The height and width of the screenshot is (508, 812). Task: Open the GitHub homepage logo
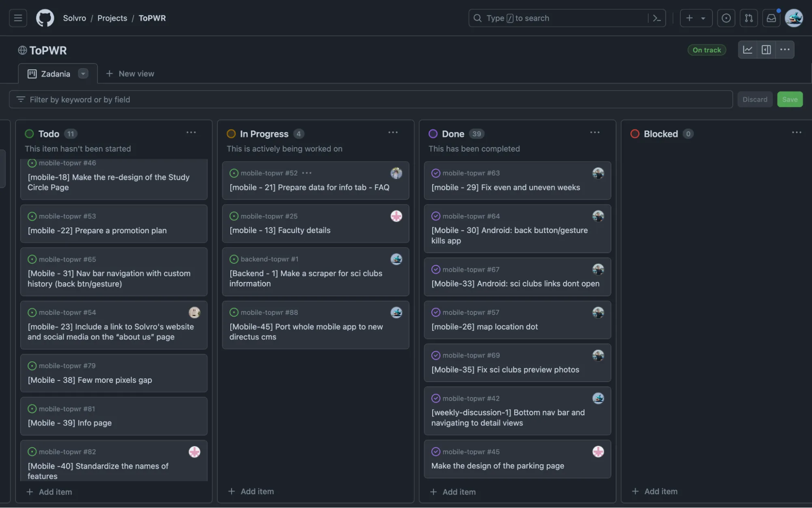(45, 18)
